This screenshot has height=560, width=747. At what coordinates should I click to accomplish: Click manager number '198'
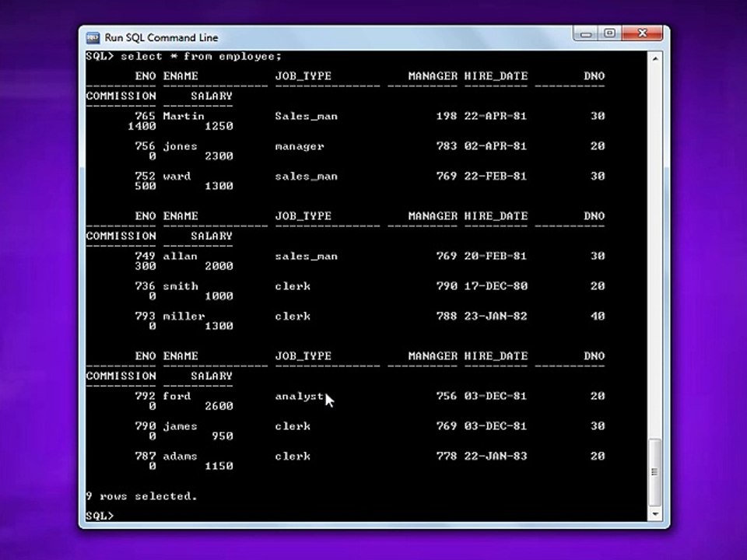(447, 116)
